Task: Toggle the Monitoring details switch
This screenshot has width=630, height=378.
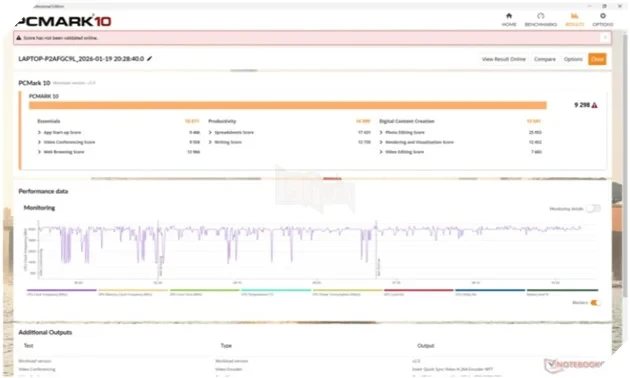Action: pos(593,208)
